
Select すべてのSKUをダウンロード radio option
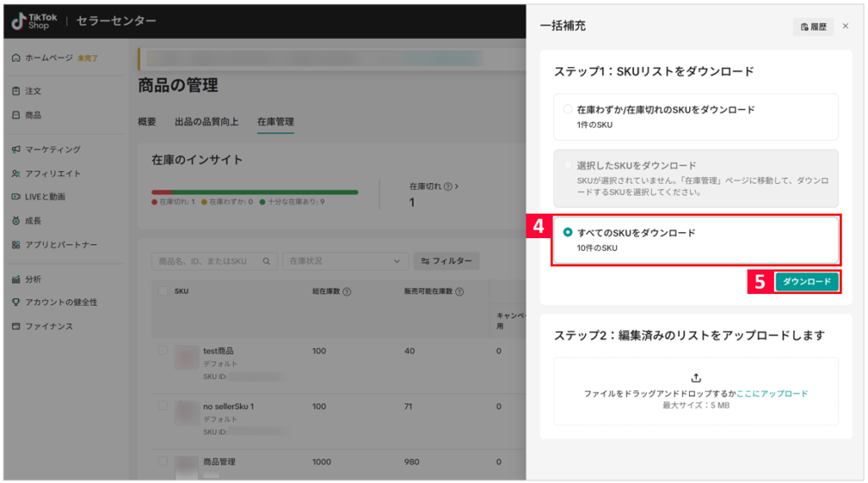[x=568, y=232]
